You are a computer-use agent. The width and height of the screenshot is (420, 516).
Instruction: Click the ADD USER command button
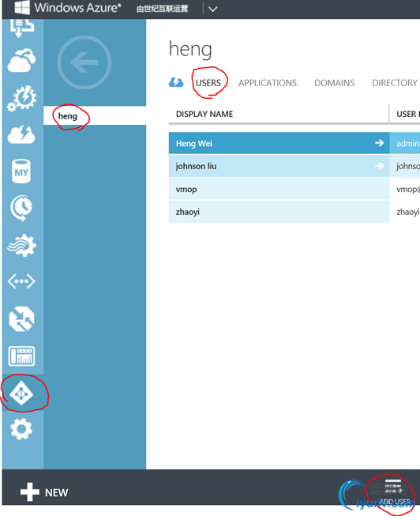click(x=394, y=492)
